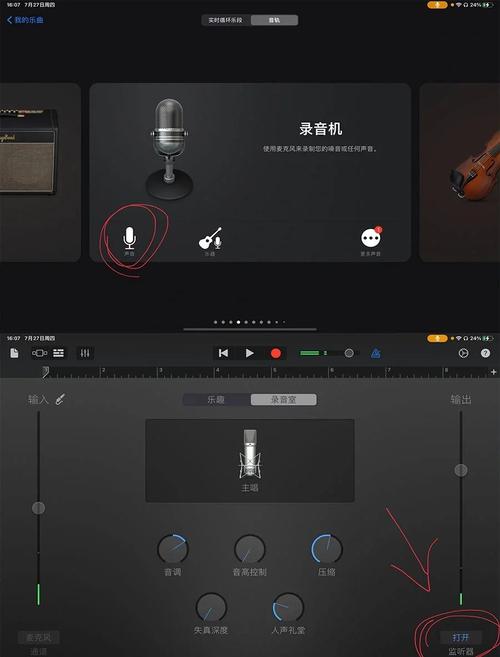This screenshot has height=657, width=500.
Task: Tap the 输出 label
Action: coord(461,400)
